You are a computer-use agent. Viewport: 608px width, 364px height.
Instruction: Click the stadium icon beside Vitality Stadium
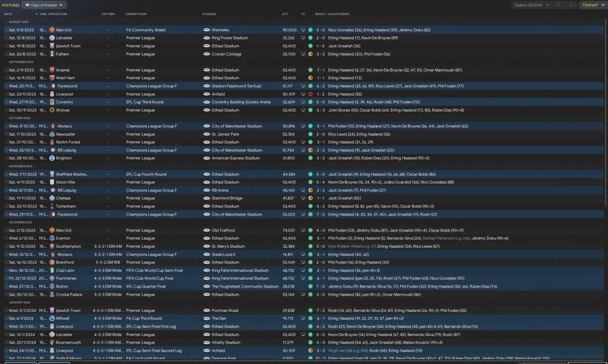206,343
